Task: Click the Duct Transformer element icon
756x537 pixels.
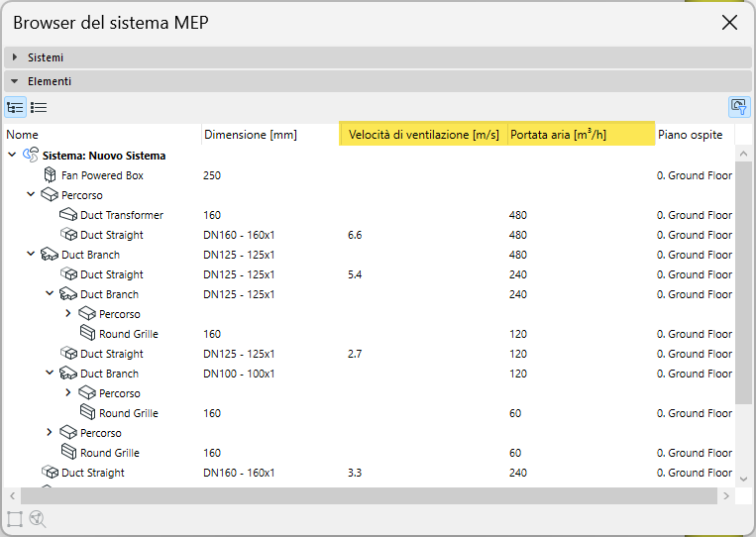Action: click(x=68, y=215)
